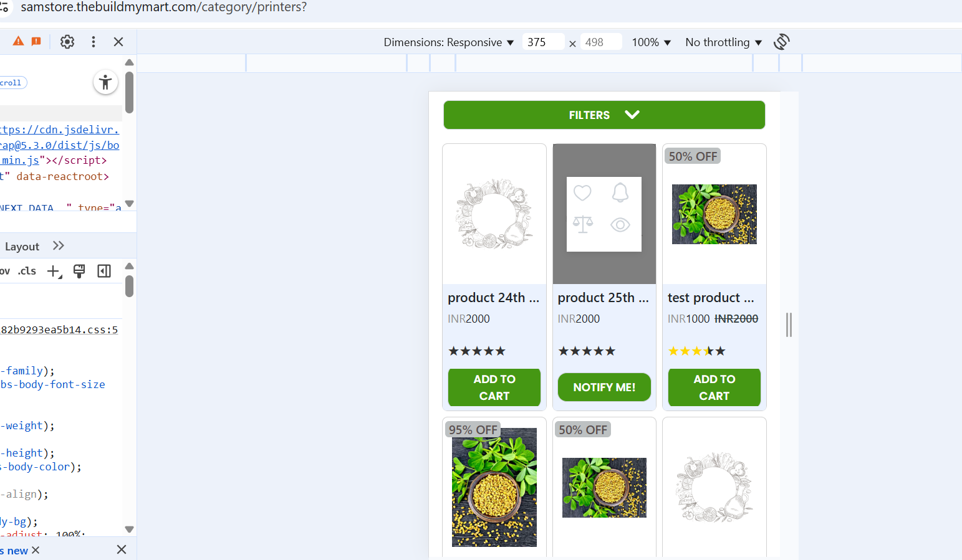Screen dimensions: 962x560
Task: Expand the green FILTERS dropdown
Action: tap(604, 115)
